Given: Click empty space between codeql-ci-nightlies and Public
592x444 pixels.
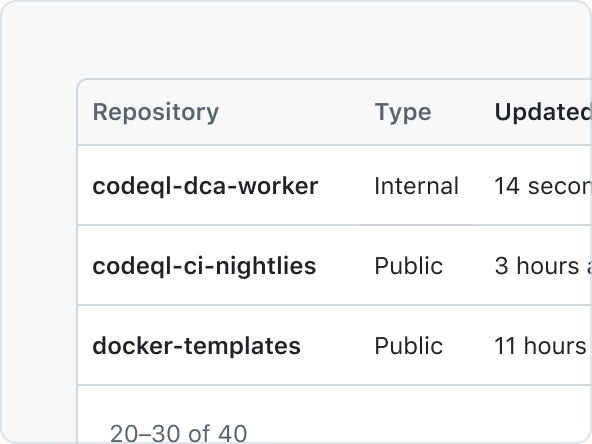Looking at the screenshot, I should (345, 266).
